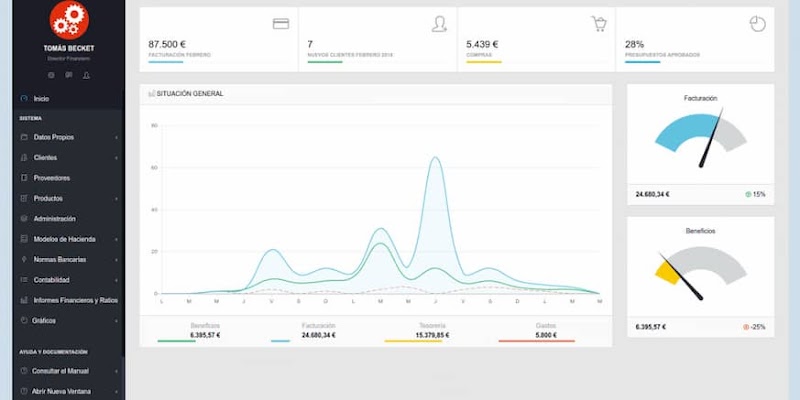Expand the Clientes sidebar menu
The width and height of the screenshot is (800, 400).
(x=45, y=157)
